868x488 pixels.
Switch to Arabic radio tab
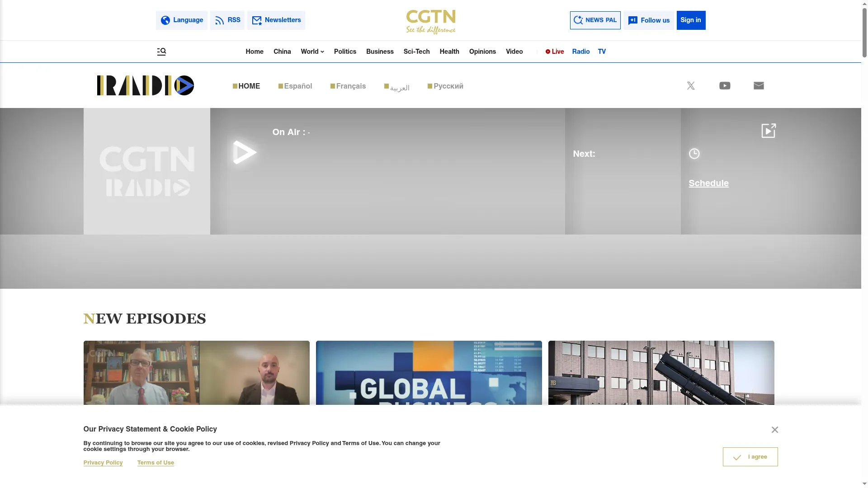397,87
